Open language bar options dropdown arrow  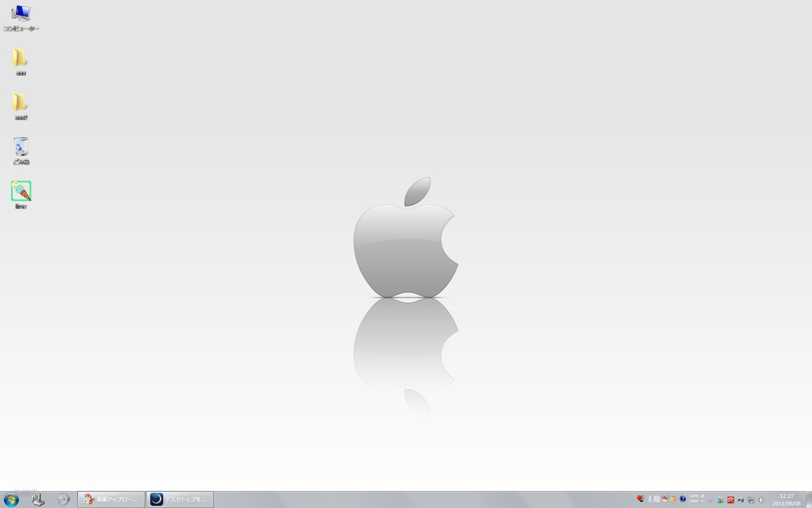[x=702, y=501]
